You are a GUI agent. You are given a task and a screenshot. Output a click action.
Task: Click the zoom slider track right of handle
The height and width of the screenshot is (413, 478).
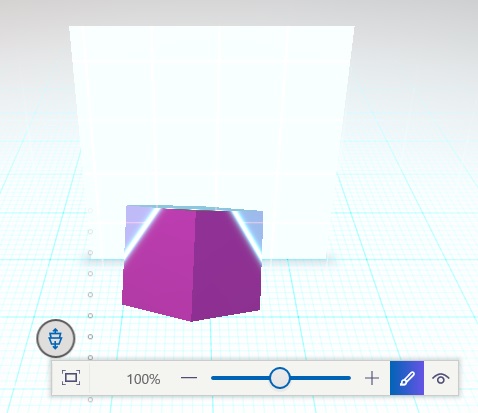point(320,378)
